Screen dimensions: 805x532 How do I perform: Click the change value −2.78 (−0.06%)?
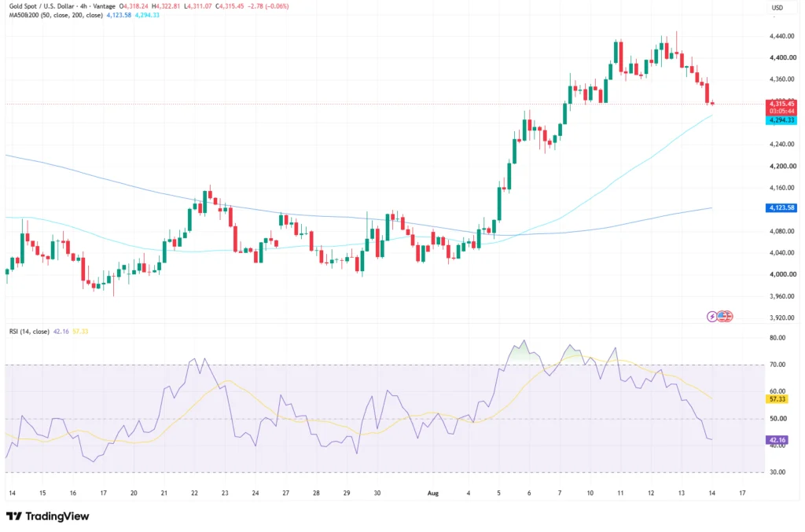pyautogui.click(x=268, y=6)
